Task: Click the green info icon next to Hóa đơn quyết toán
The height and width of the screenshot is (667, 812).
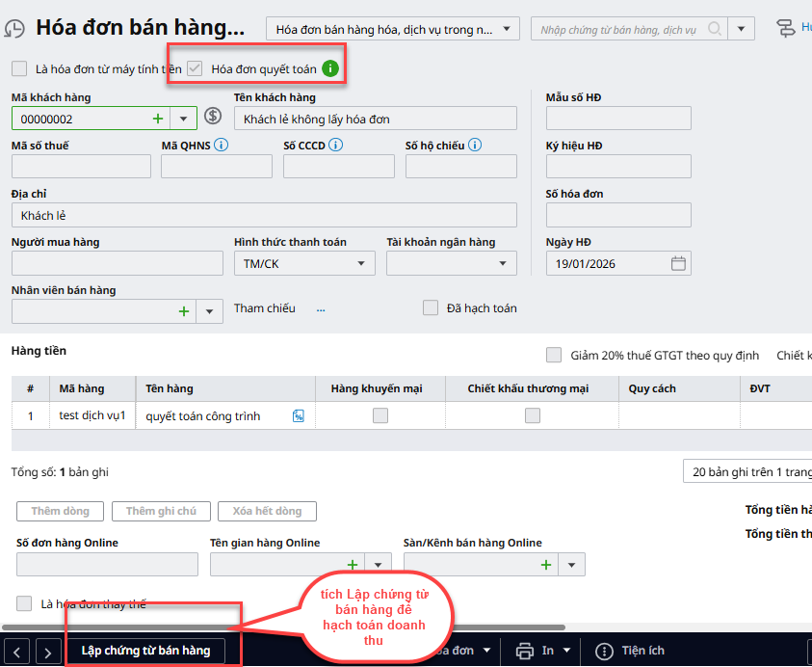Action: pyautogui.click(x=330, y=68)
